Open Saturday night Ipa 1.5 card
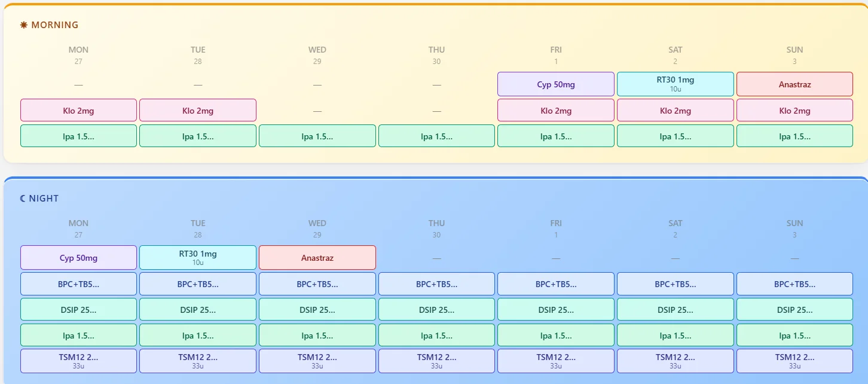This screenshot has height=384, width=868. click(676, 335)
